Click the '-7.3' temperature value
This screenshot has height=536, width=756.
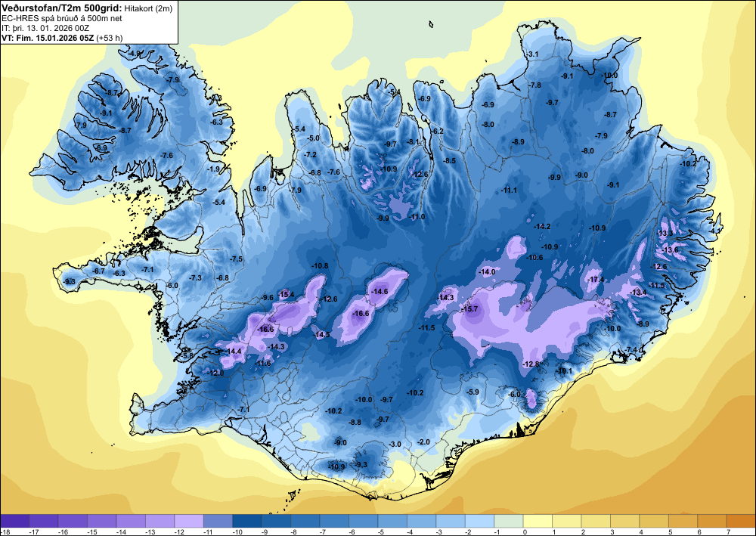(195, 278)
